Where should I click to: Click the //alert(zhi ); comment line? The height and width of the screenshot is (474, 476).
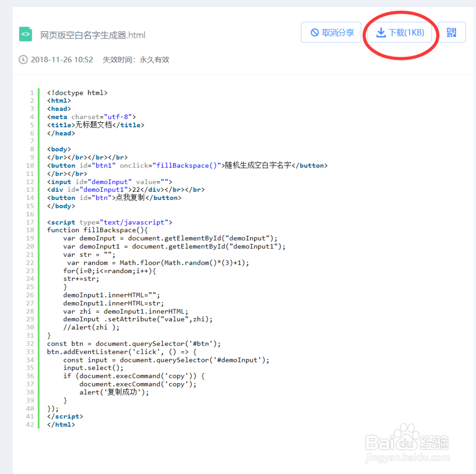[91, 327]
